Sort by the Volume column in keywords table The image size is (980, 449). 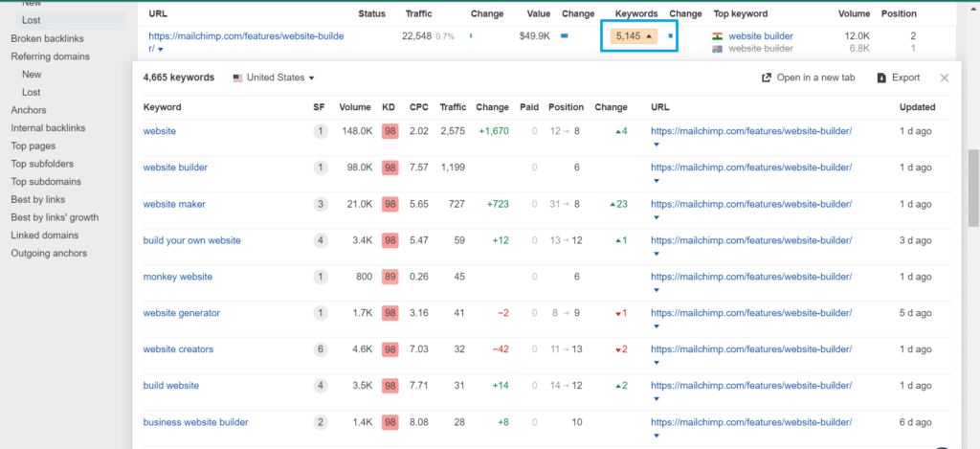coord(355,107)
